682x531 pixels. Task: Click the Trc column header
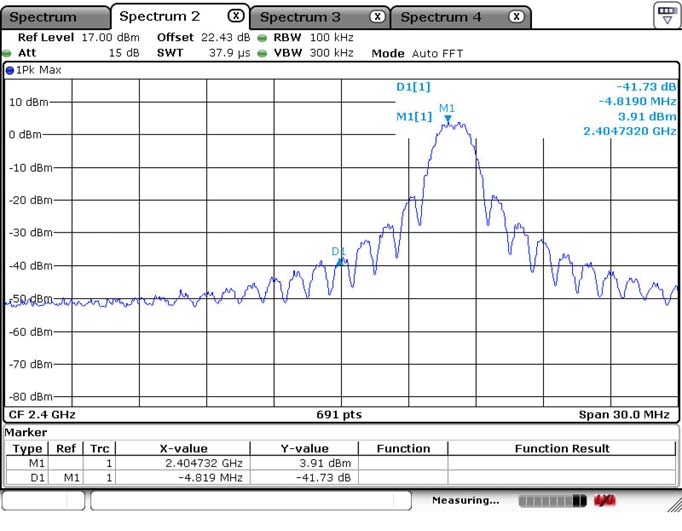tap(99, 448)
